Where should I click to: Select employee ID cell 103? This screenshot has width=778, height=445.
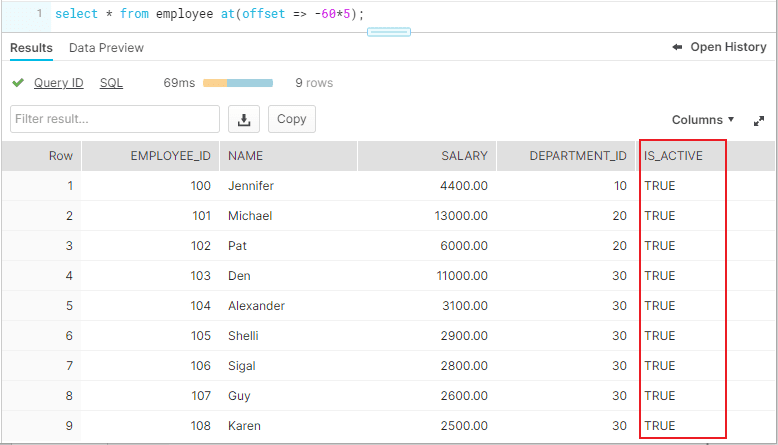[200, 276]
